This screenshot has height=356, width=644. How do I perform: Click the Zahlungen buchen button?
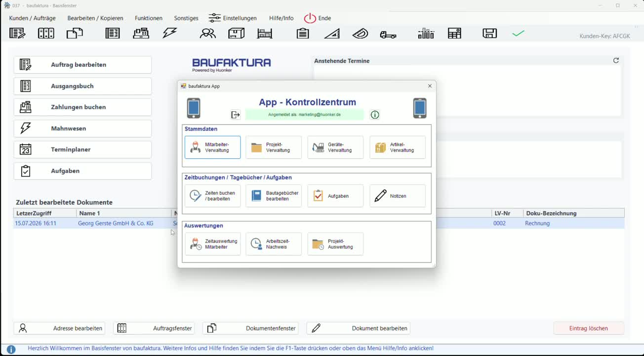(82, 107)
